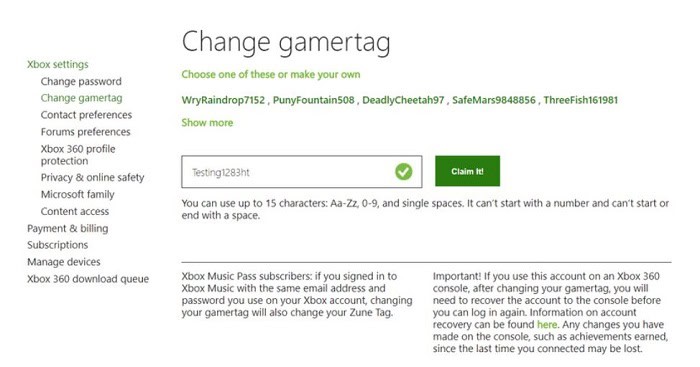Choose the ThreeFish161981 suggestion
This screenshot has width=700, height=367.
(580, 100)
